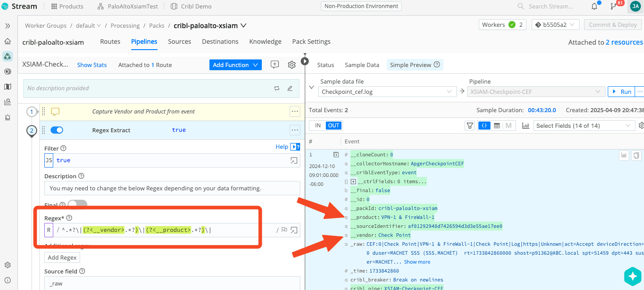This screenshot has width=644, height=290.
Task: Click the Add Regex button
Action: (x=62, y=257)
